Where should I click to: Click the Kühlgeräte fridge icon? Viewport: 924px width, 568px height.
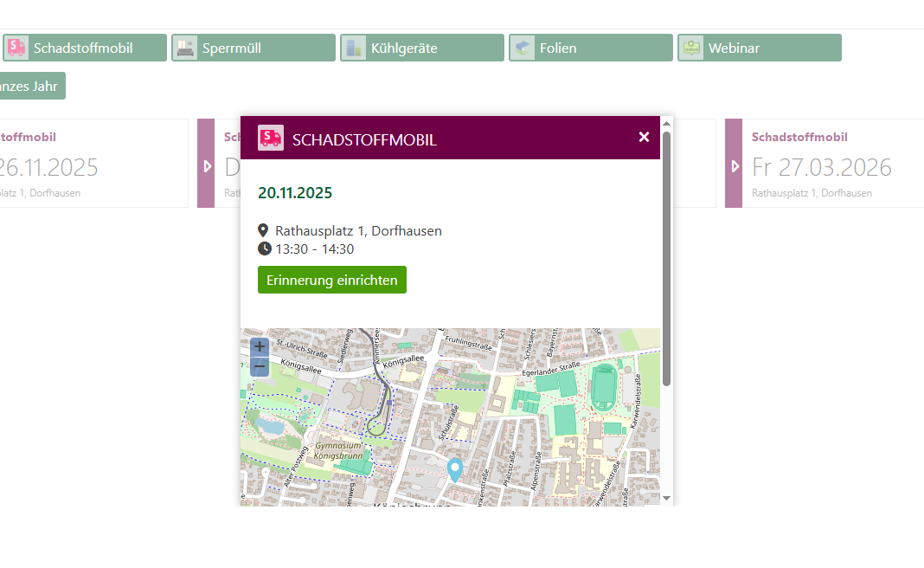click(353, 48)
